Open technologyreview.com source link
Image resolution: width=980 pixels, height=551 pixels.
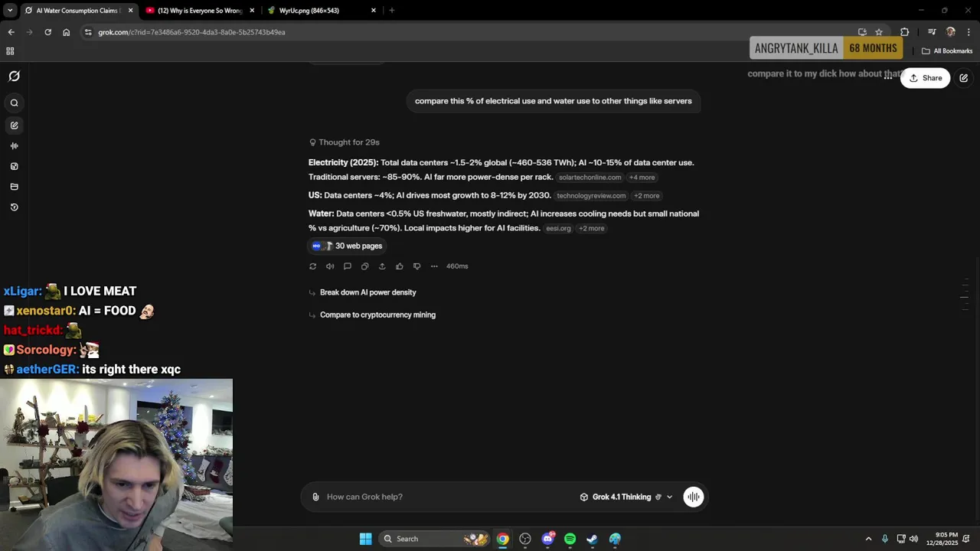point(591,196)
